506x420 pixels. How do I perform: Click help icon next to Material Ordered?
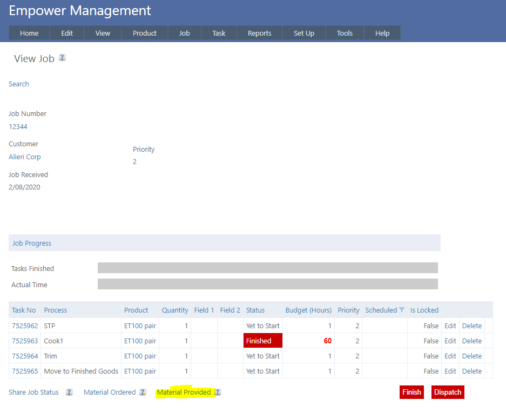[x=143, y=392]
